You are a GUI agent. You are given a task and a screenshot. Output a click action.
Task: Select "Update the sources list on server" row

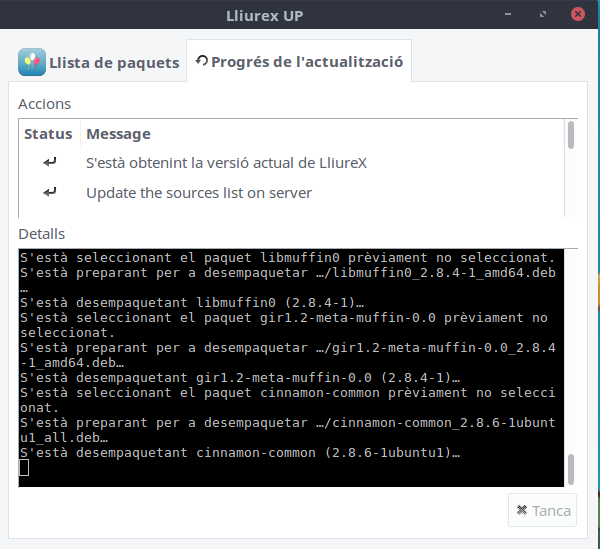[199, 193]
